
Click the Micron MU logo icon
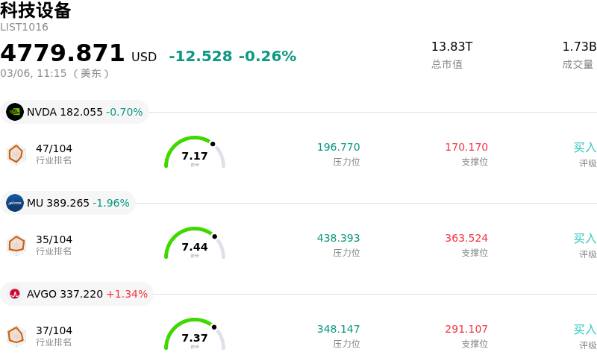tap(15, 203)
